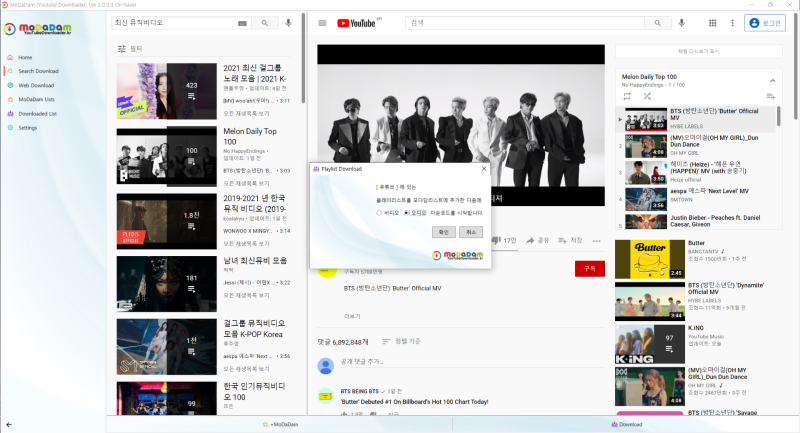Screen dimensions: 800x433
Task: Click the dislike thumbs-down icon under video
Action: [495, 240]
